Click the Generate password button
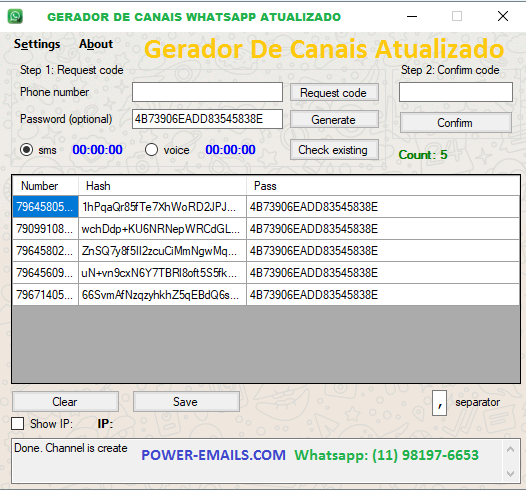 334,119
